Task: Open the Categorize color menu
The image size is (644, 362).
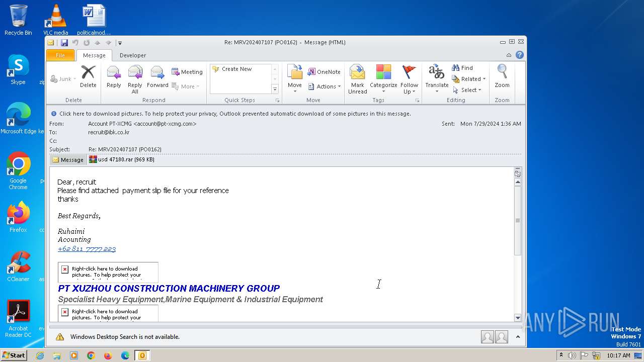Action: coord(383,79)
